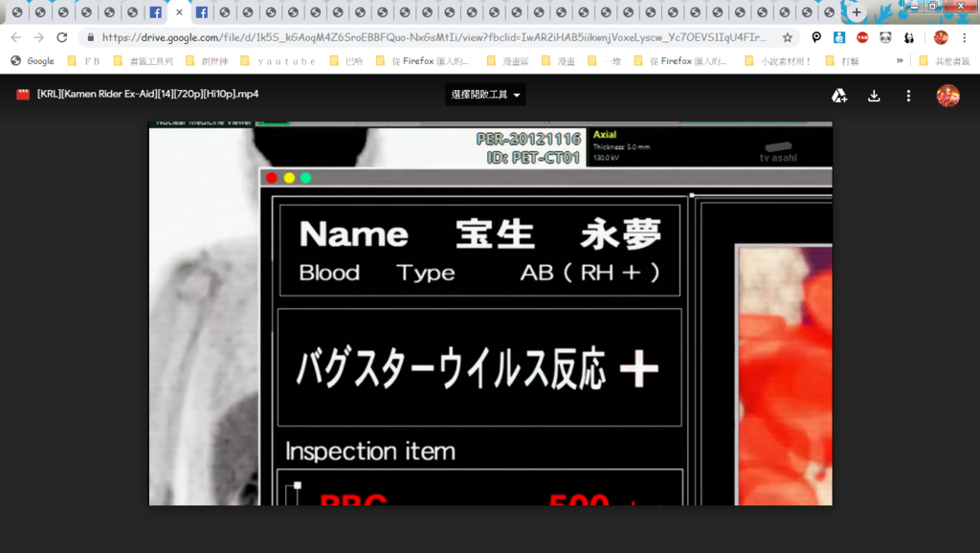Open the 小說素材用！ bookmark folder
This screenshot has width=980, height=553.
778,60
